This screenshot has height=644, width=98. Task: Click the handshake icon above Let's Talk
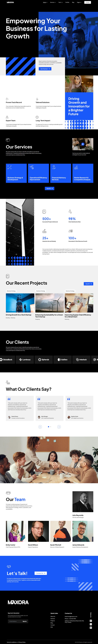(x=9, y=567)
